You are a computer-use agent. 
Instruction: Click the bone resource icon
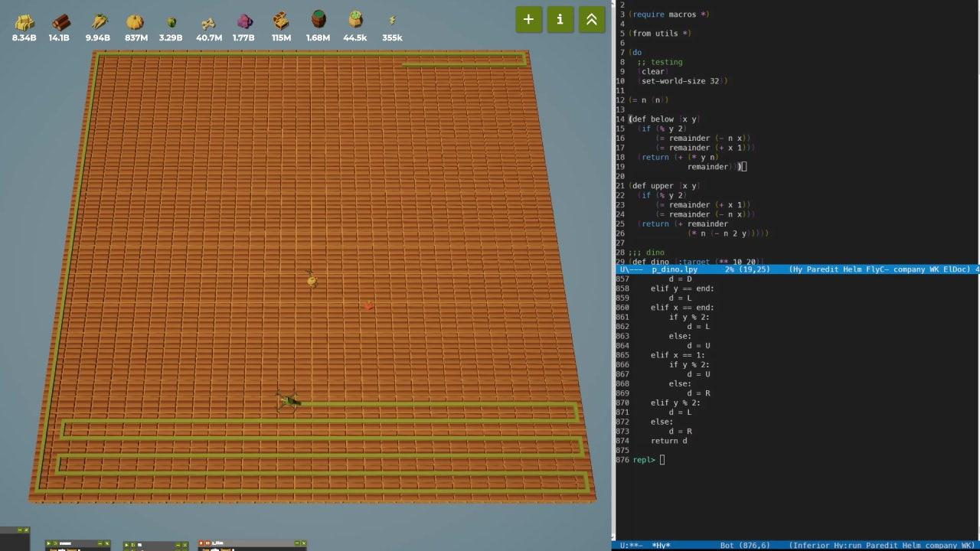[x=208, y=22]
